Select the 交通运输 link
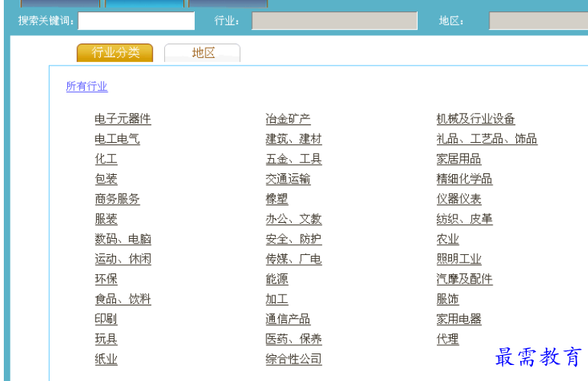Image resolution: width=588 pixels, height=381 pixels. coord(288,179)
